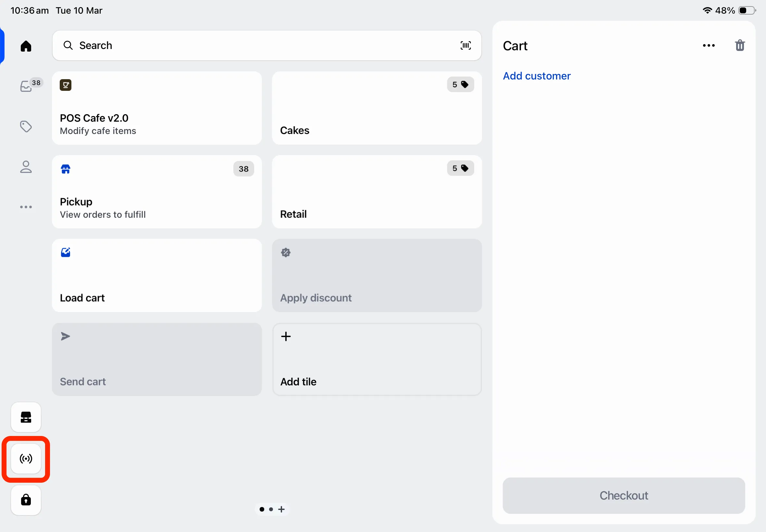766x532 pixels.
Task: Tap the paper-plane icon on Send cart
Action: coord(65,336)
